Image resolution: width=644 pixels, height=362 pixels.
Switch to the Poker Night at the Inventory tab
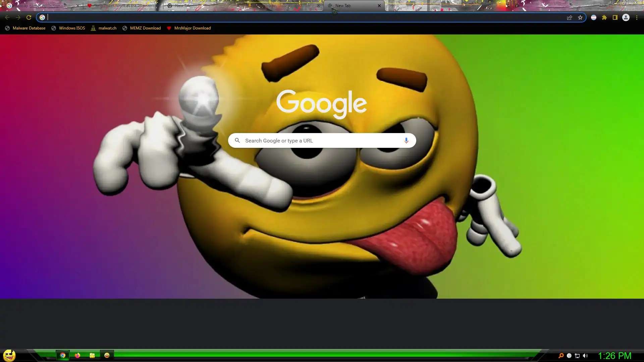[x=122, y=6]
